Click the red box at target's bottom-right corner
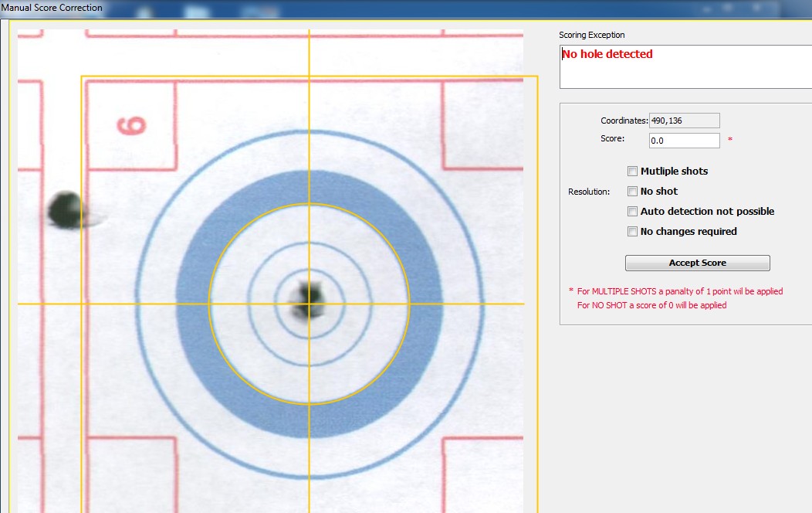812x513 pixels. (x=482, y=473)
